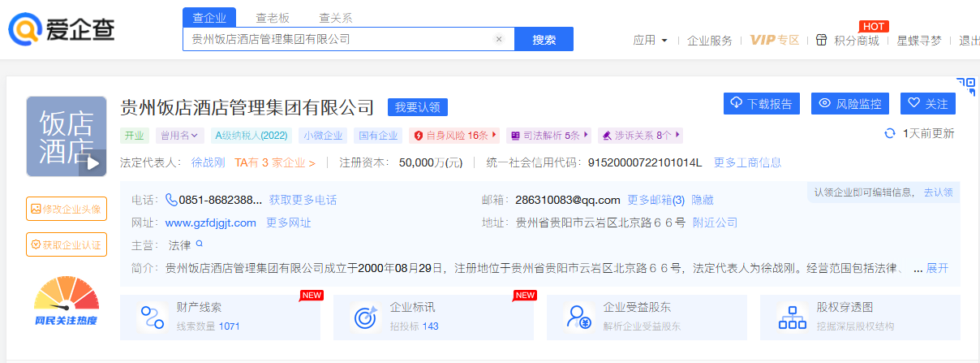Open the 企业受益股东 icon

point(578,317)
